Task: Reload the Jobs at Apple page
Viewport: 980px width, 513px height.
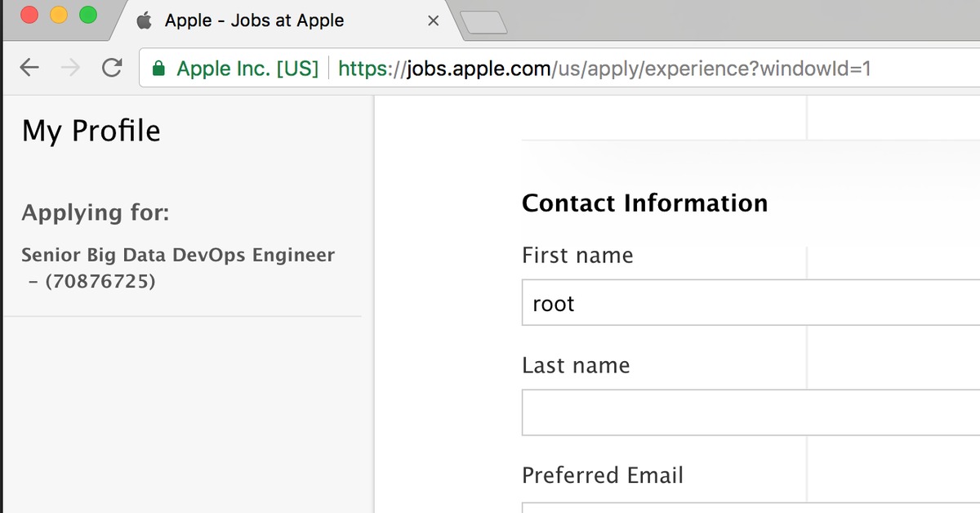Action: [112, 68]
